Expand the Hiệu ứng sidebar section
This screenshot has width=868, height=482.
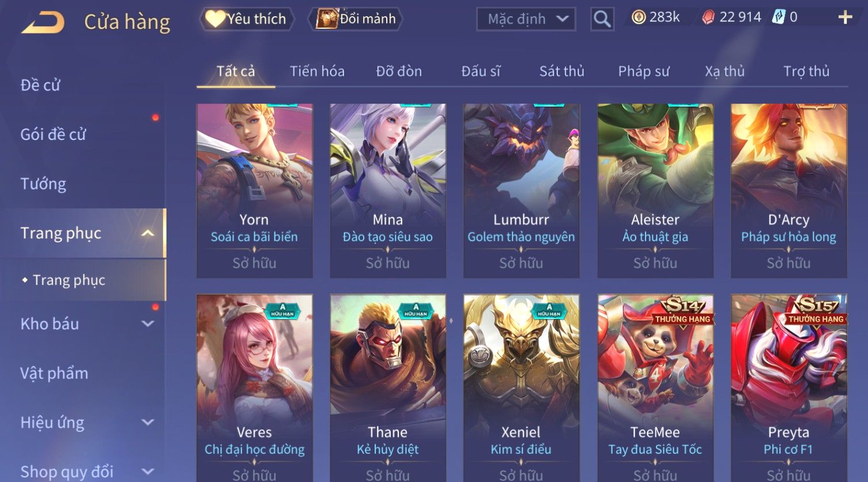point(148,422)
